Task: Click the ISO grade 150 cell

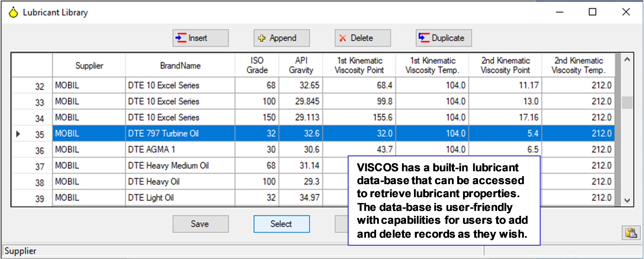Action: [257, 117]
